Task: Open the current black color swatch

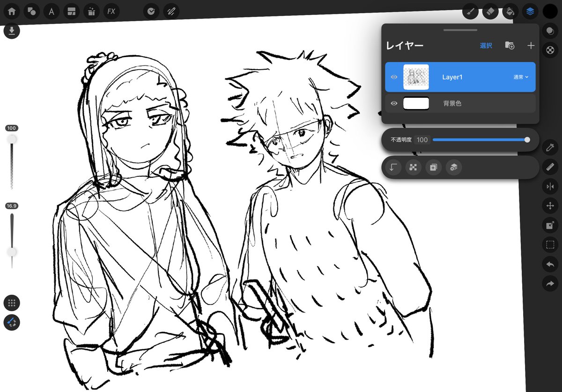Action: (x=550, y=11)
